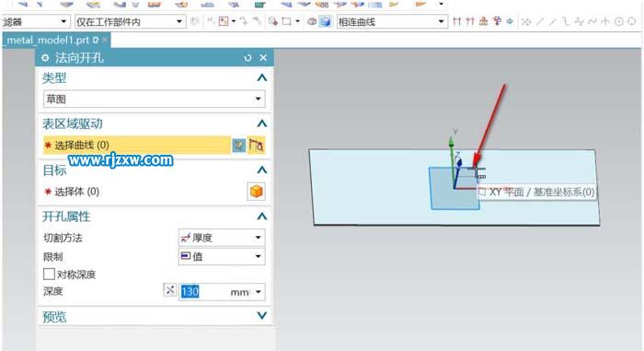Close the 法向开孔 dialog
644x351 pixels.
tap(264, 58)
